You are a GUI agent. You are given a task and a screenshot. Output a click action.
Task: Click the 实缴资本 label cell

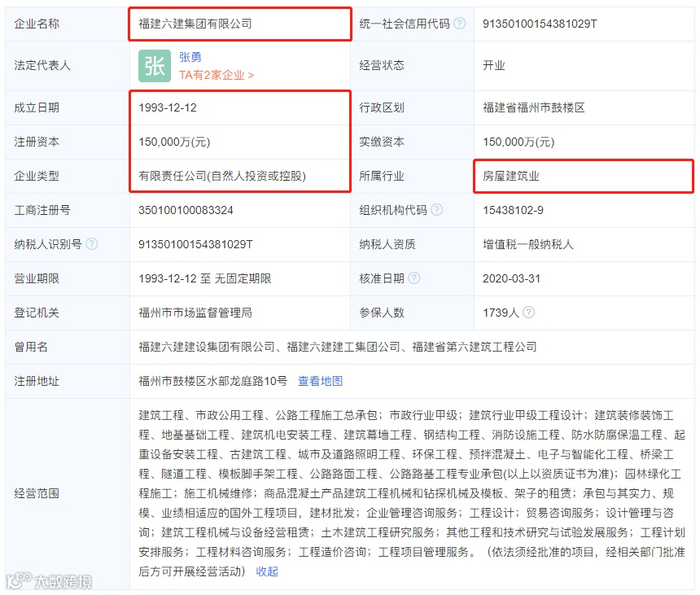tap(412, 142)
